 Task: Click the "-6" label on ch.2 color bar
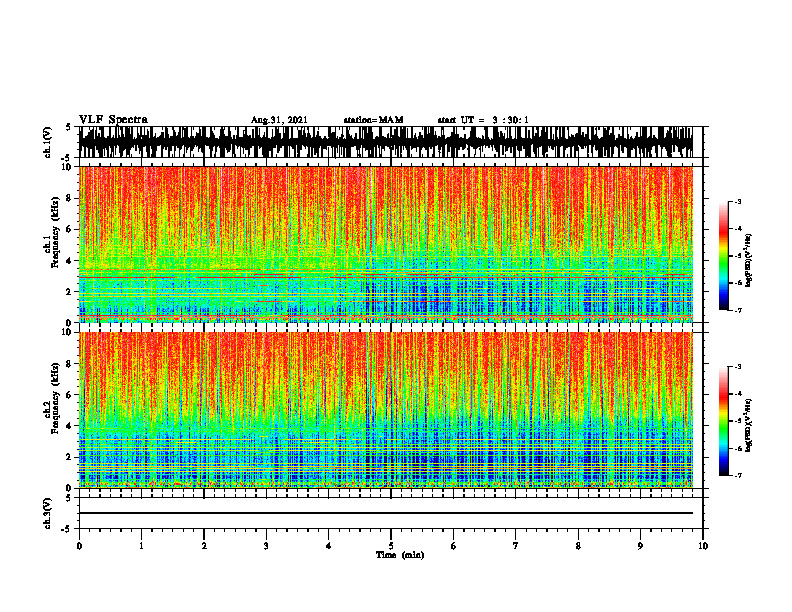(738, 448)
